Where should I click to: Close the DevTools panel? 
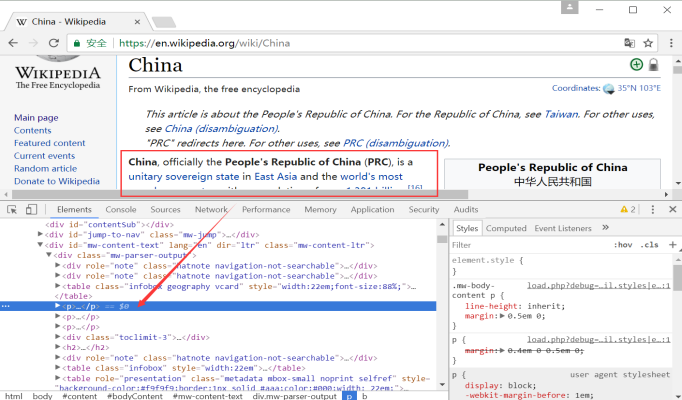[x=672, y=210]
